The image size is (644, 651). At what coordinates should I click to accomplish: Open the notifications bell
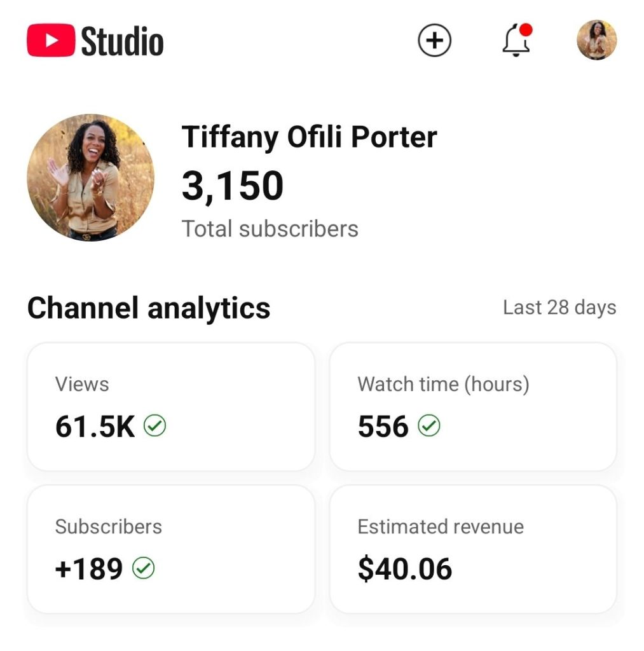[516, 42]
